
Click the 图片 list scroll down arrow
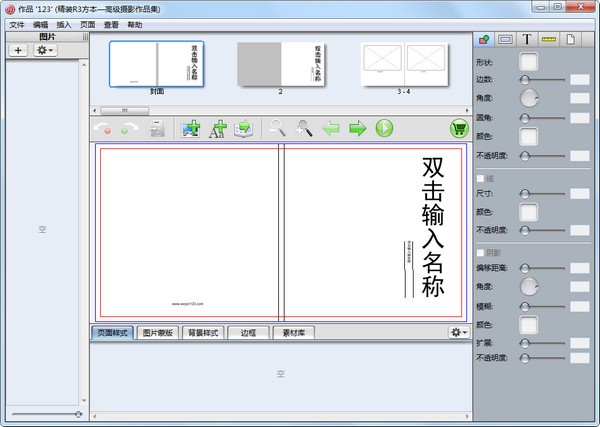(x=84, y=401)
